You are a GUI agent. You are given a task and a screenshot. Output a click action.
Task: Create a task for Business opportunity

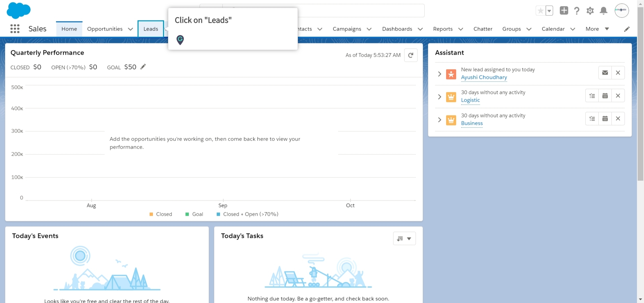(592, 118)
